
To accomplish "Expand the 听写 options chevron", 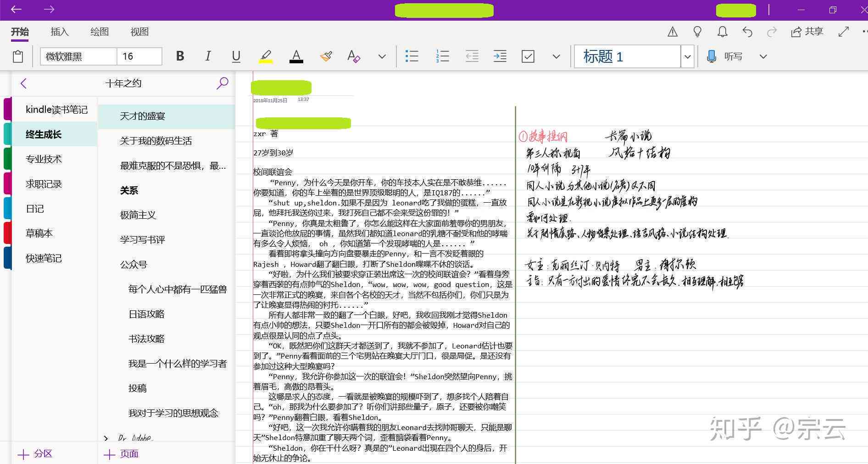I will pos(763,56).
